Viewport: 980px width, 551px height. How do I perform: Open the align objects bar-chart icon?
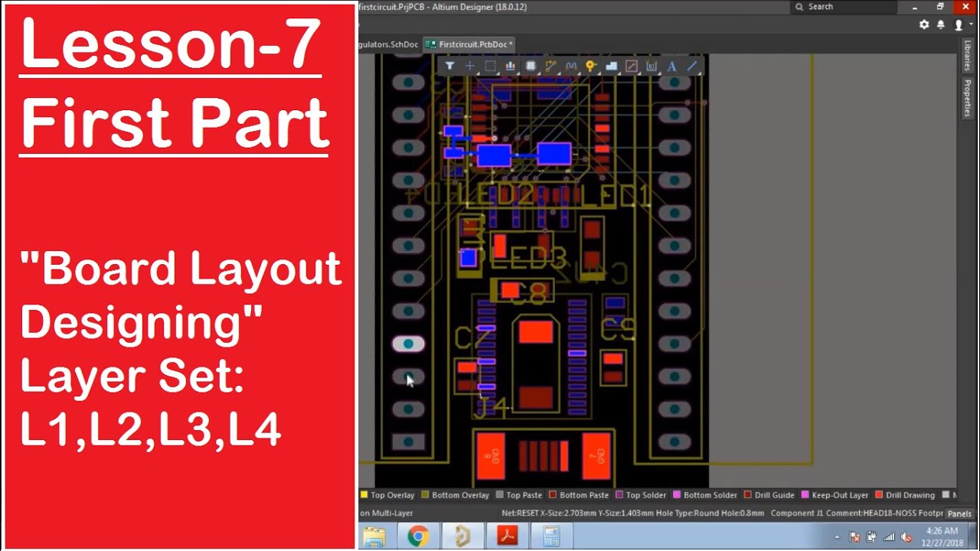click(x=510, y=67)
